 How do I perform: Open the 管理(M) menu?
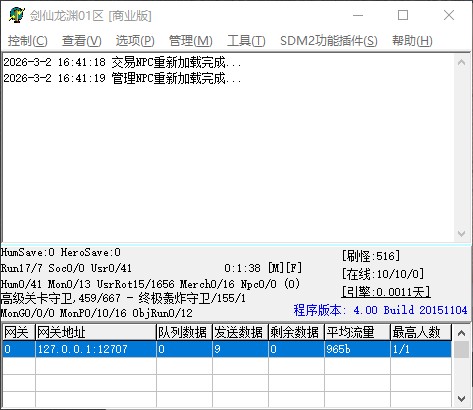tap(191, 41)
